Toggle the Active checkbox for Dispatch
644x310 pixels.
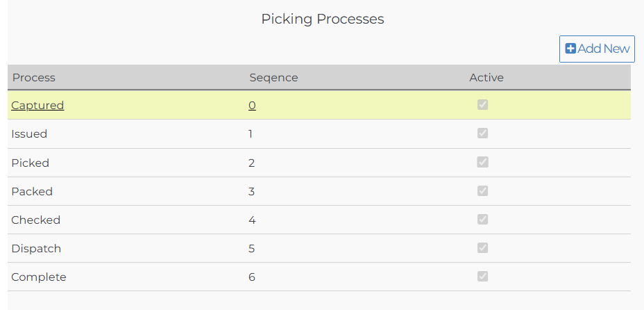tap(482, 247)
